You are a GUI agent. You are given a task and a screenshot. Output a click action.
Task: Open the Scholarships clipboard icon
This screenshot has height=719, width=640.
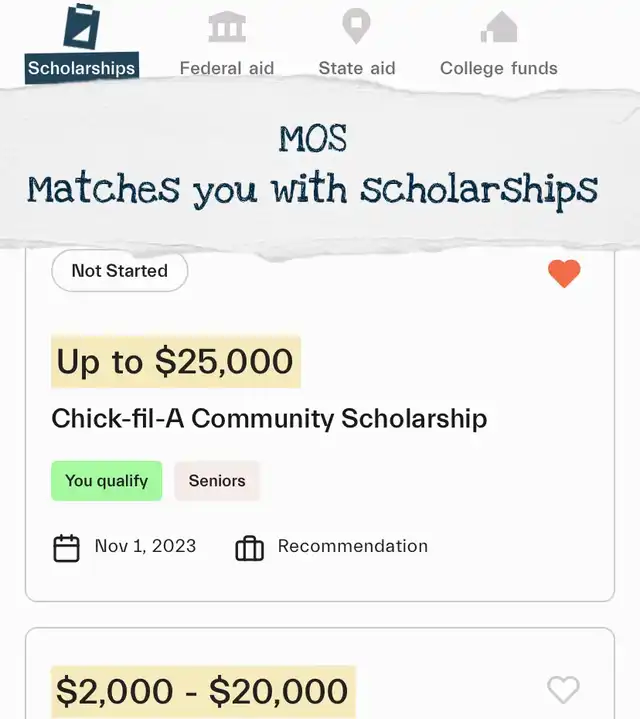coord(81,26)
